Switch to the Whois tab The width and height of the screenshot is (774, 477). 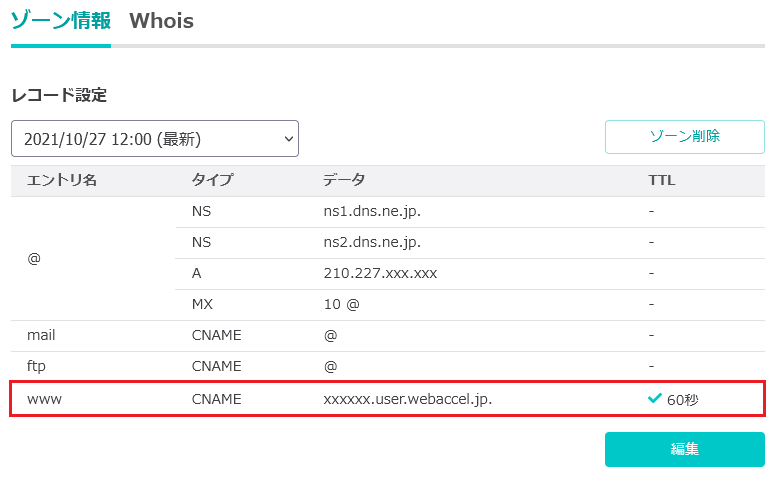[161, 21]
